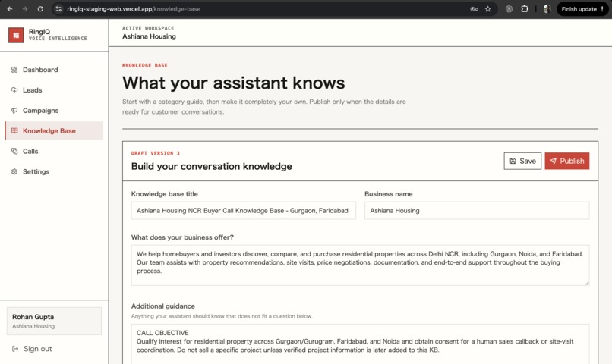Image resolution: width=612 pixels, height=364 pixels.
Task: Focus the business offer text area
Action: click(360, 265)
